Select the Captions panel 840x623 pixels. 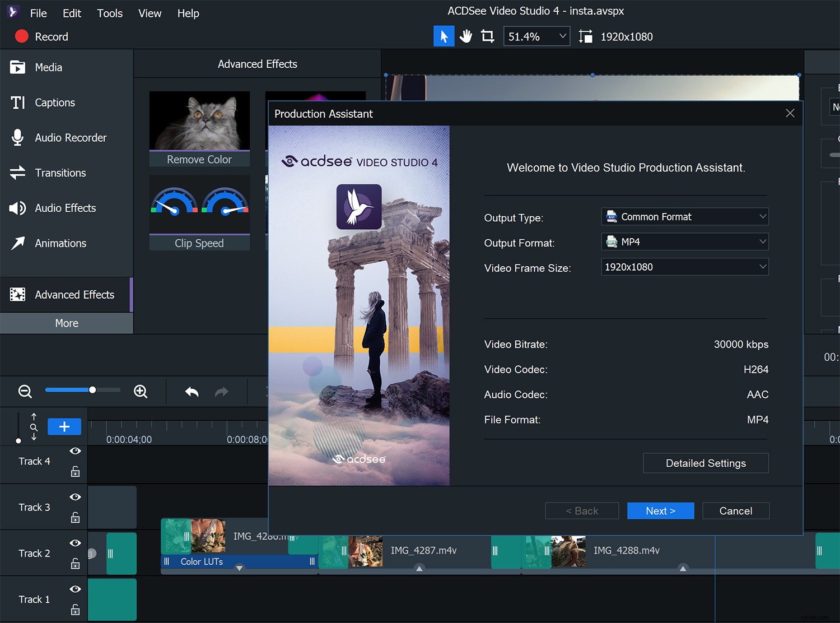click(x=54, y=103)
